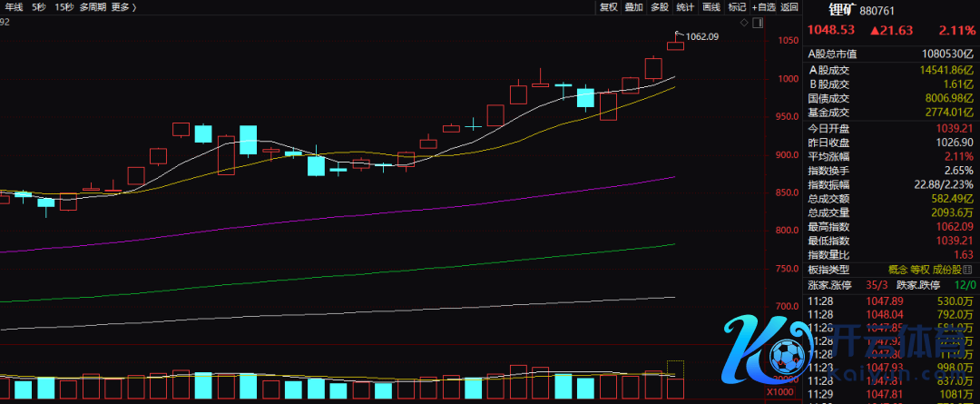980x404 pixels.
Task: Click the 概念 sector type link
Action: coord(899,270)
